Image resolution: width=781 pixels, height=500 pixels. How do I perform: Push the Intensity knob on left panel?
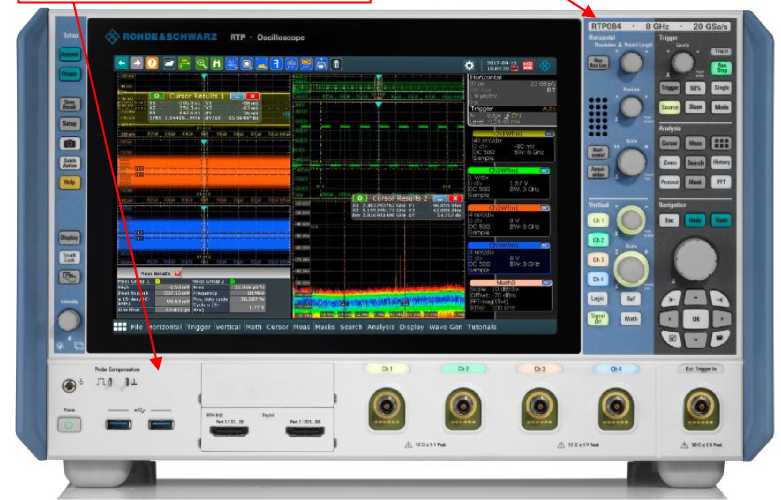click(69, 320)
